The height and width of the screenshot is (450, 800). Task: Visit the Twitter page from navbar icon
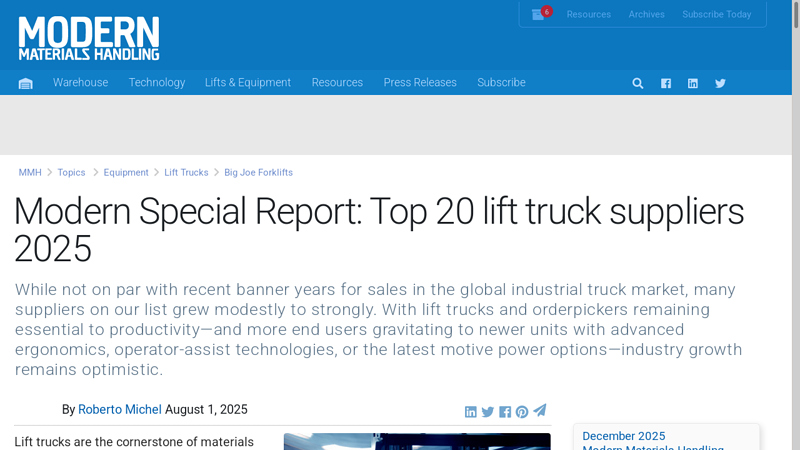click(720, 83)
